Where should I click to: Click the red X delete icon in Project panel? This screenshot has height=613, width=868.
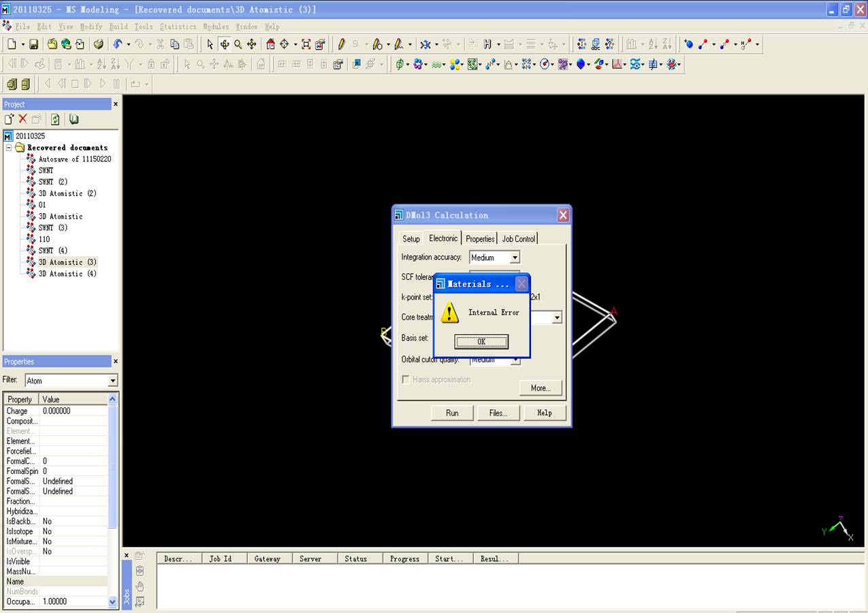point(22,119)
